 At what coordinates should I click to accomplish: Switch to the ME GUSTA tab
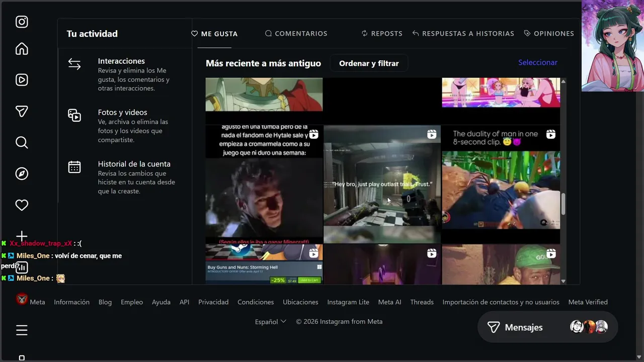(214, 34)
